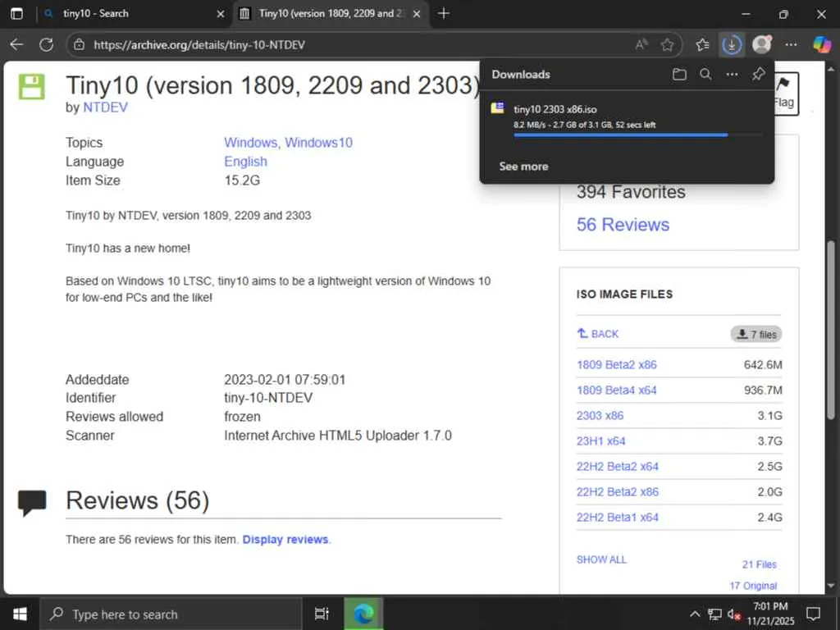Screen dimensions: 840x630
Task: Open the Windows10 topic link
Action: point(319,143)
